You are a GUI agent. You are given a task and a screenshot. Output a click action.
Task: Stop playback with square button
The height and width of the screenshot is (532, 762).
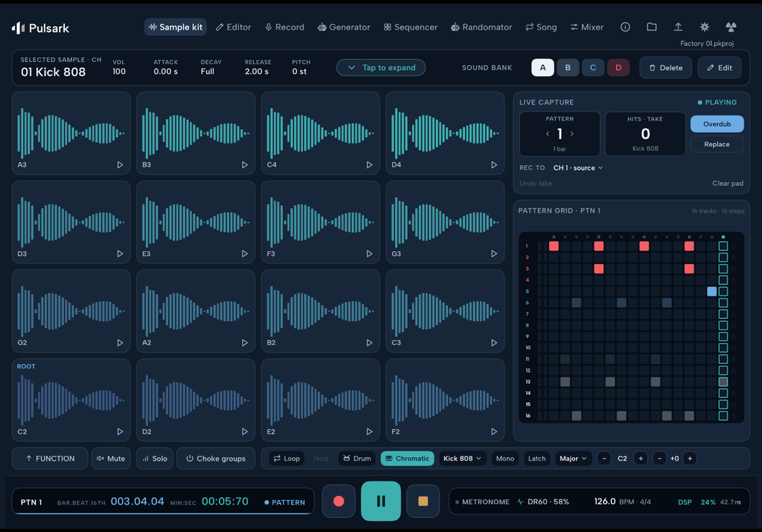pyautogui.click(x=423, y=501)
